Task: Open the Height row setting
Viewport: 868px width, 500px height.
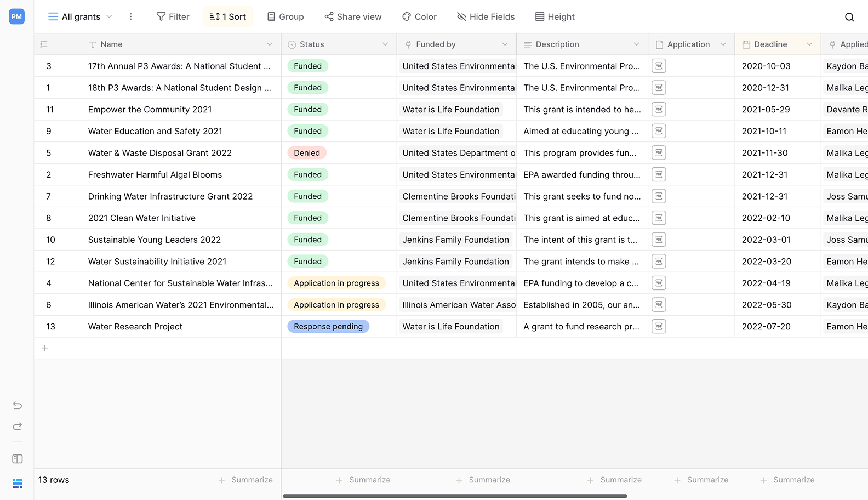Action: 555,16
